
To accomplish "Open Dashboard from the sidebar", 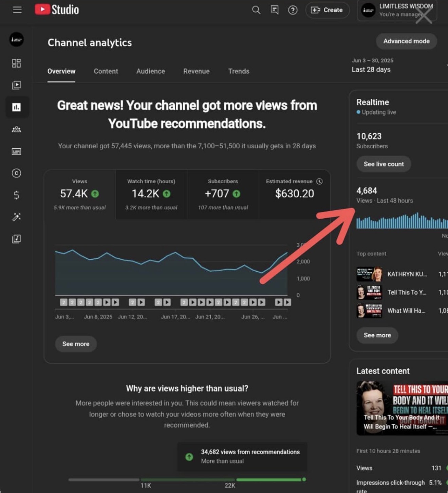I will click(16, 63).
